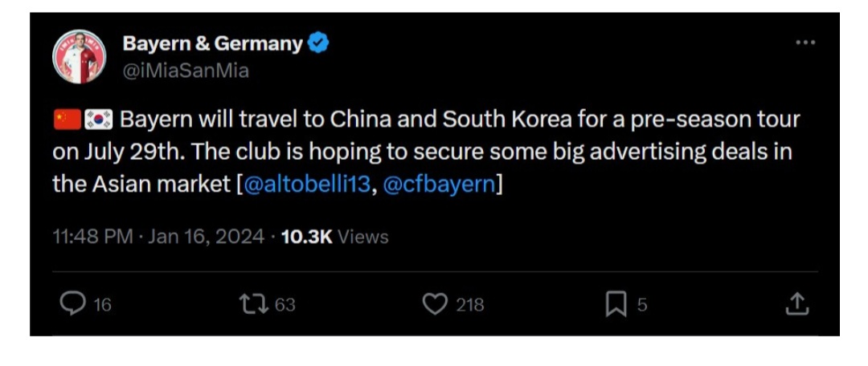Click the repost count 63
The height and width of the screenshot is (366, 868).
pos(285,305)
